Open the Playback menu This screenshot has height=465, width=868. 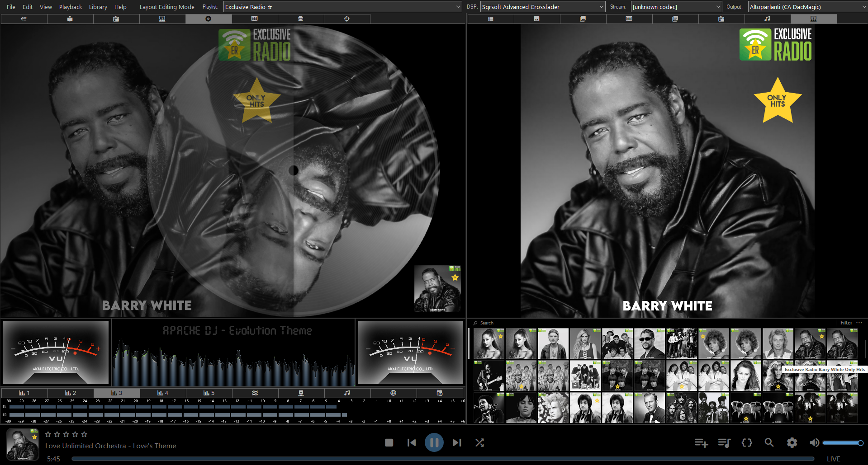[71, 7]
